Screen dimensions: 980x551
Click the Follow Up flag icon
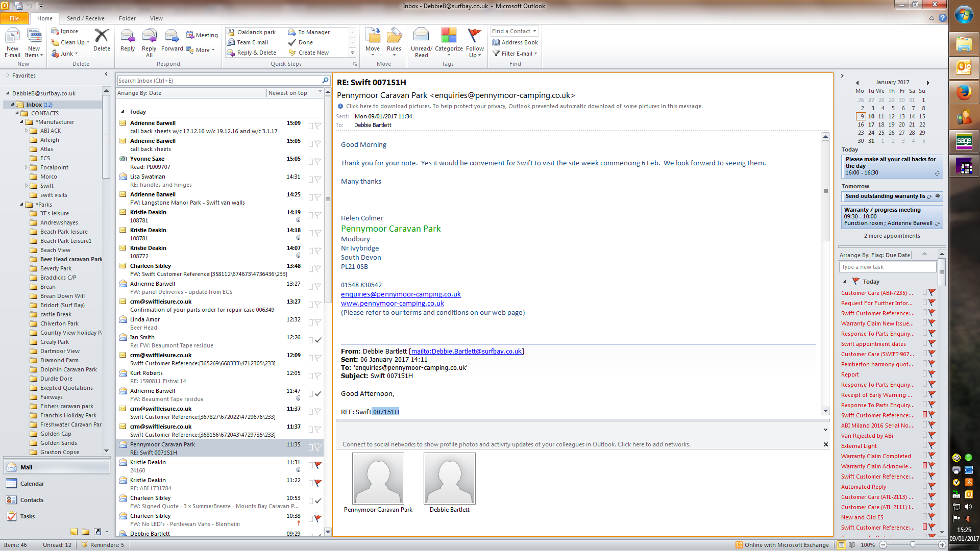(x=475, y=36)
